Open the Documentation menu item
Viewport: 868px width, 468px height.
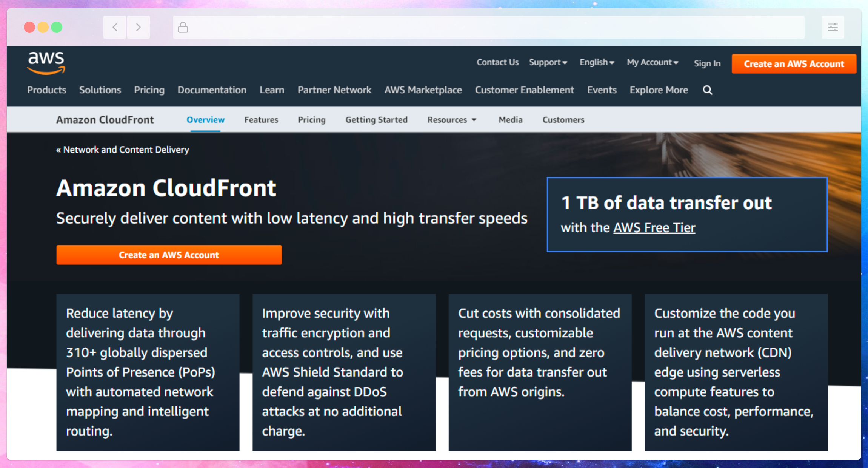point(212,90)
